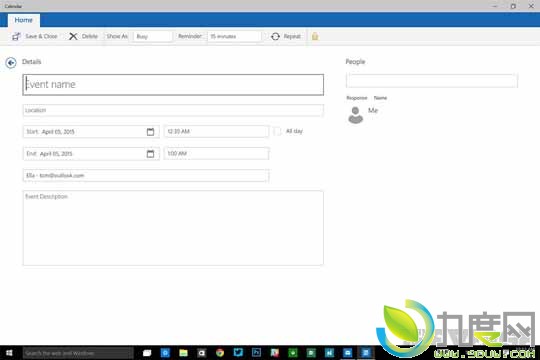The width and height of the screenshot is (540, 360).
Task: Click the Save & Close label
Action: coord(41,36)
